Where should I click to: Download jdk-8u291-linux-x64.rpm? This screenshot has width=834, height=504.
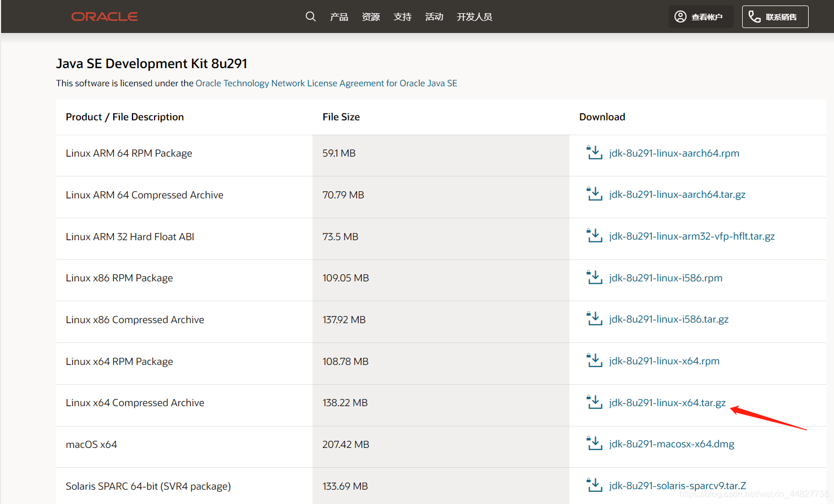tap(664, 361)
